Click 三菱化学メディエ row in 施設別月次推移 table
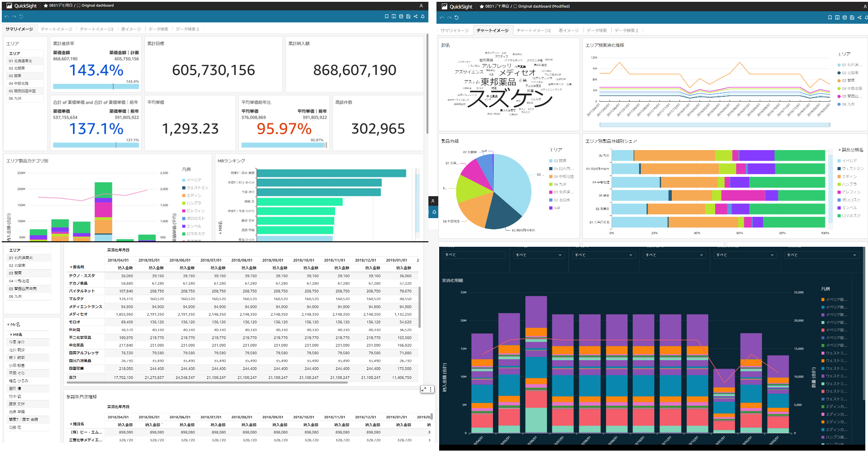 tap(86, 440)
